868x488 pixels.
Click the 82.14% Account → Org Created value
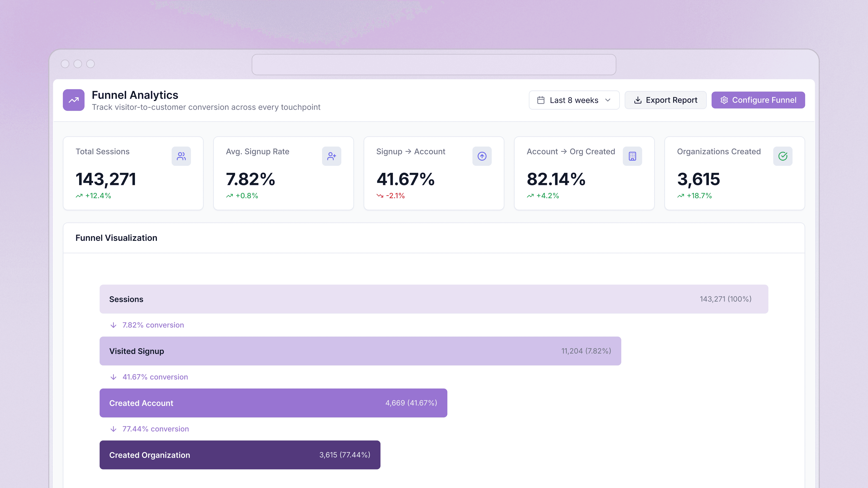click(556, 179)
